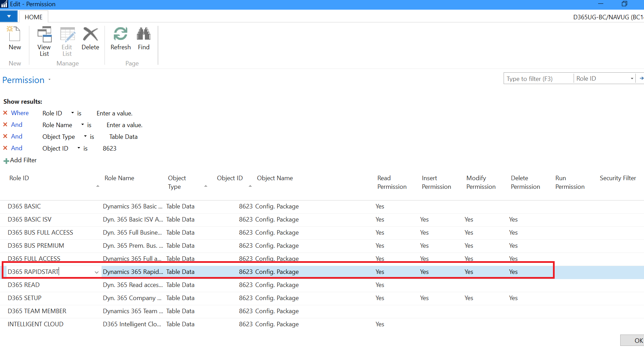Click Insert Permission Yes for D365 SETUP
This screenshot has width=644, height=349.
coord(424,298)
